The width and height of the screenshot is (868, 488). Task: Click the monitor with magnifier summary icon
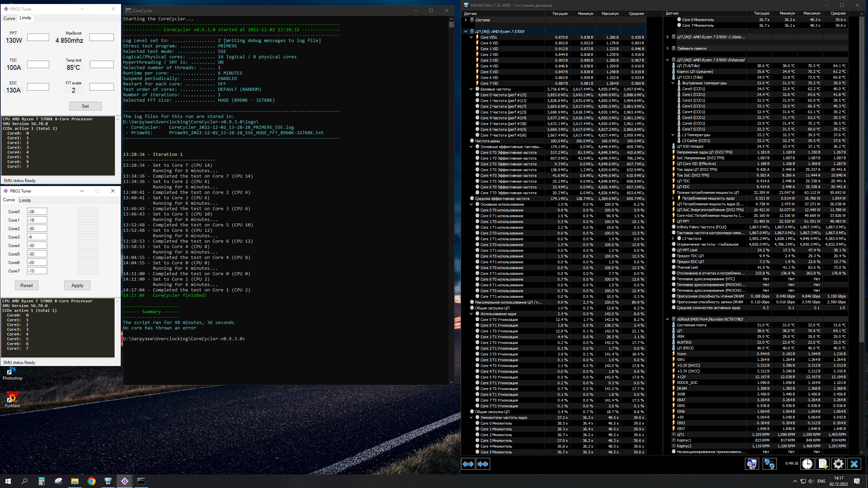click(x=752, y=464)
